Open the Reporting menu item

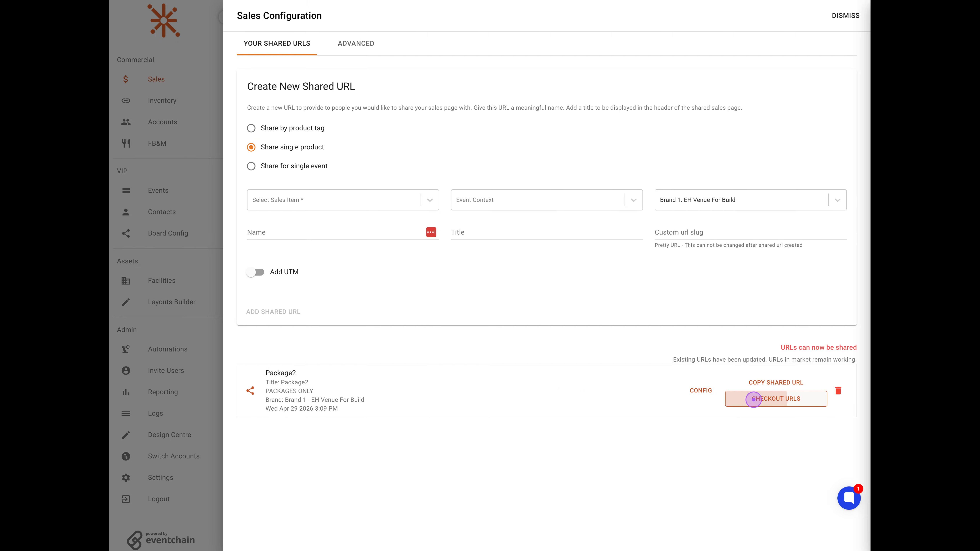tap(163, 392)
